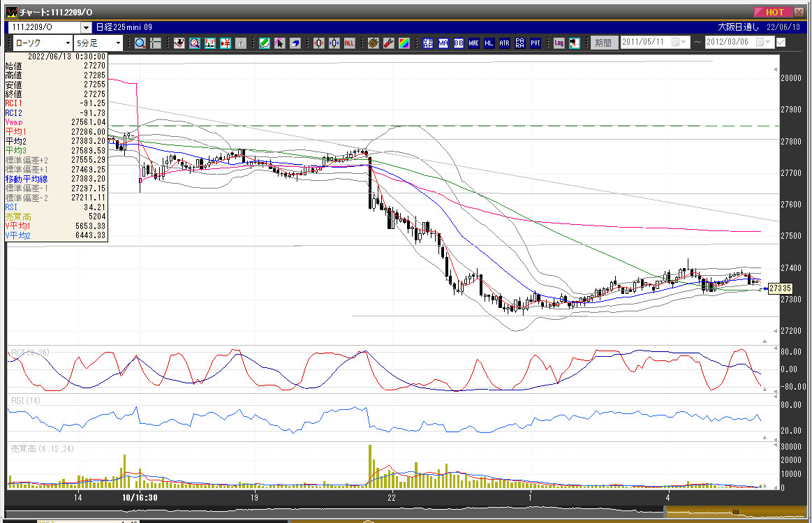Screen dimensions: 812x523
Task: Open the rainbow color settings icon
Action: (x=404, y=43)
